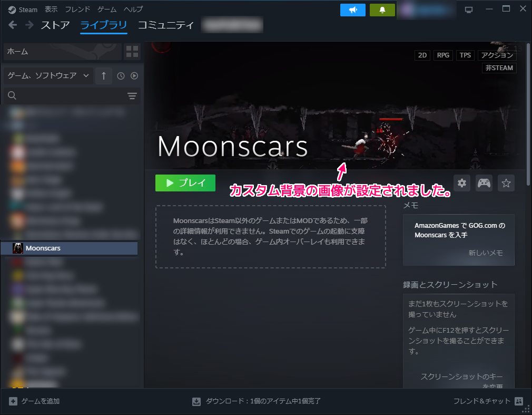532x415 pixels.
Task: Open the フレンド menu
Action: pyautogui.click(x=78, y=9)
